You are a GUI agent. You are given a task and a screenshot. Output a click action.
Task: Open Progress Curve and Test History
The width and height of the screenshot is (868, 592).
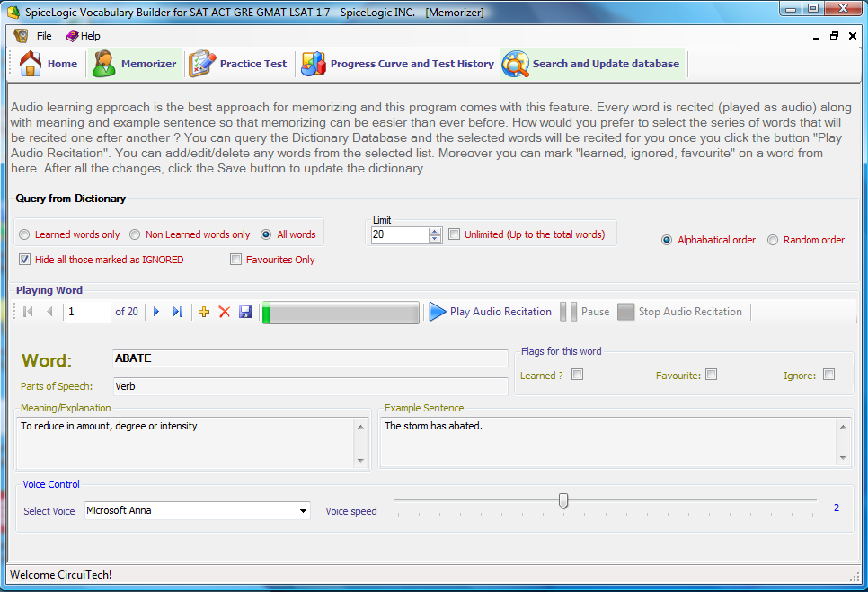pos(397,64)
